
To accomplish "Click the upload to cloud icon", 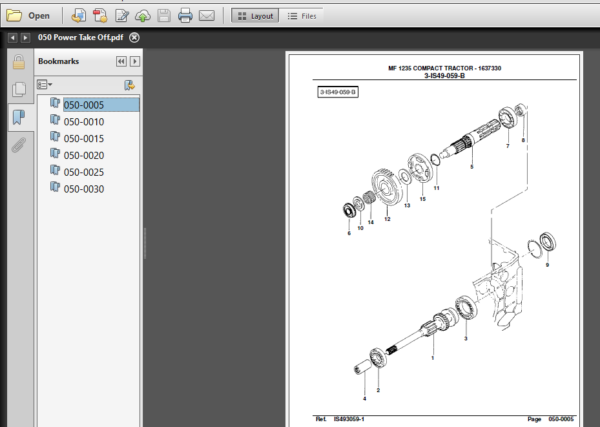I will (x=143, y=16).
